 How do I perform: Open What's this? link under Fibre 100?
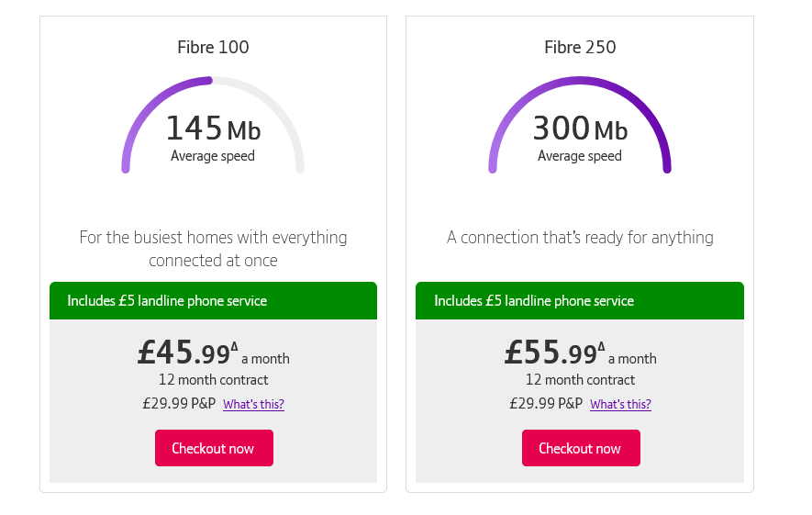(254, 404)
